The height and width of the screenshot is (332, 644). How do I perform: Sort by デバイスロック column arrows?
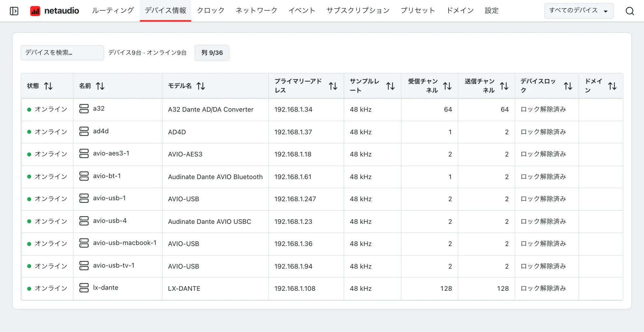point(568,86)
